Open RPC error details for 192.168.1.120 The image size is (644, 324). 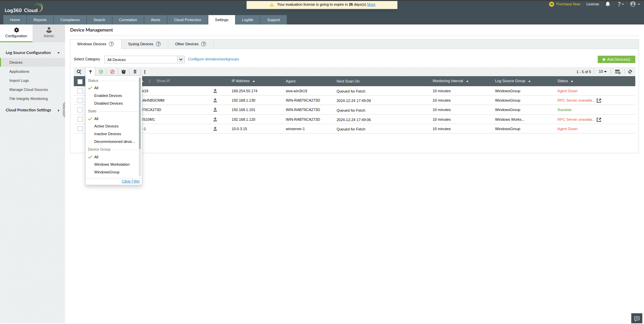[599, 120]
